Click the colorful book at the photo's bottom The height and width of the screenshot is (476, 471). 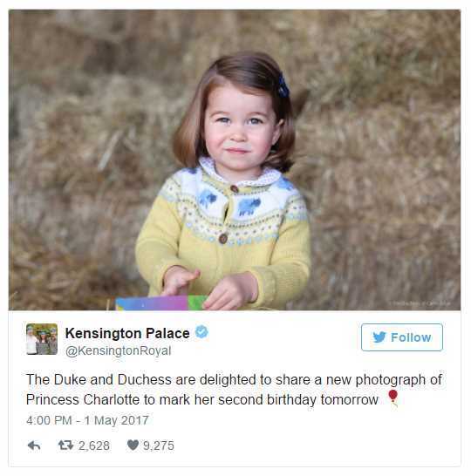[x=161, y=303]
